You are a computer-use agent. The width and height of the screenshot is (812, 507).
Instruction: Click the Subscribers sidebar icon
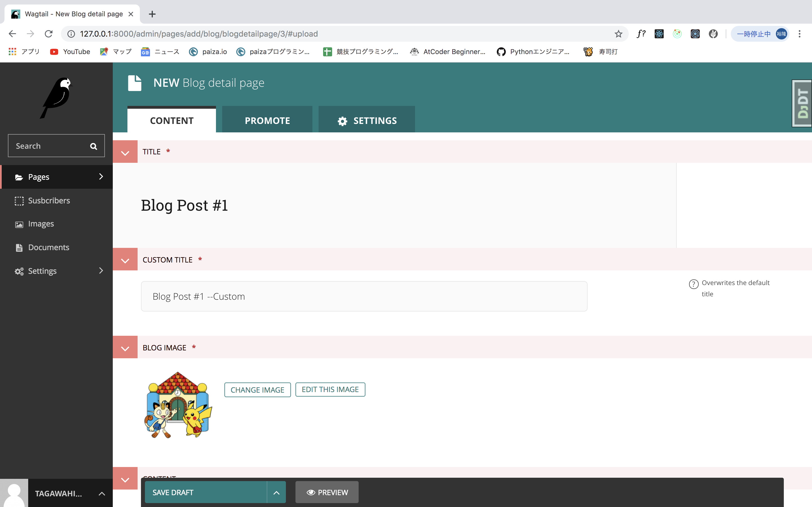[x=18, y=200]
